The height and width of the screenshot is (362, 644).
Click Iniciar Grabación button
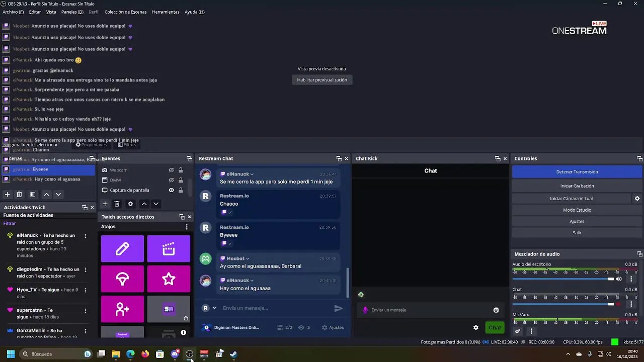tap(577, 186)
